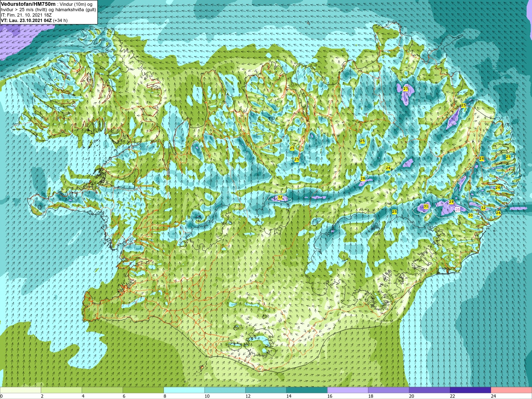532x399 pixels.
Task: Click the legend tick label '12'
Action: click(x=248, y=396)
